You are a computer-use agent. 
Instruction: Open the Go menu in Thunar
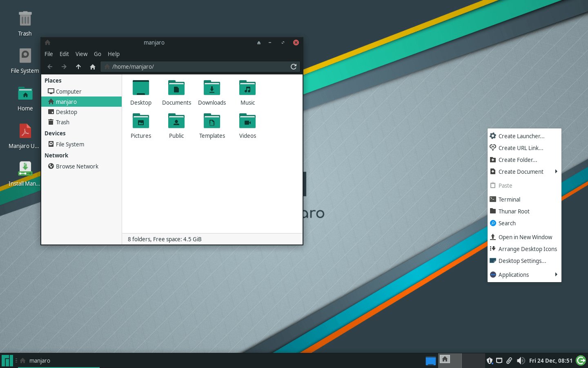click(98, 54)
